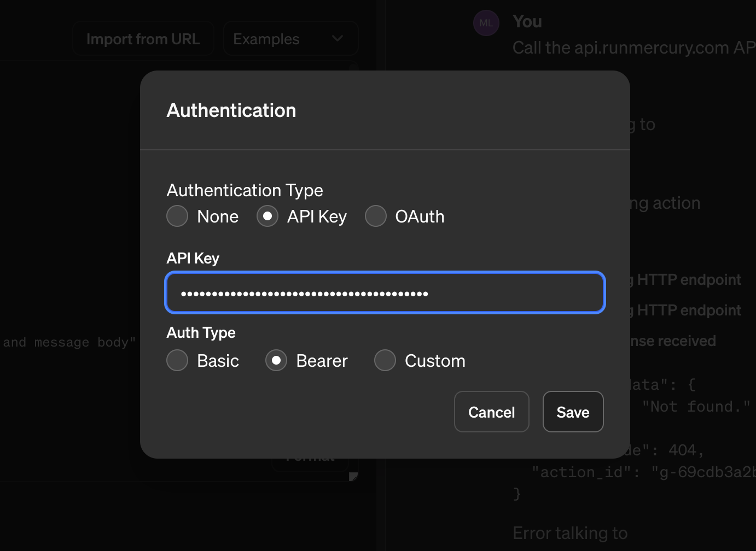Choose OAuth as the authentication type
This screenshot has width=756, height=551.
(x=376, y=216)
